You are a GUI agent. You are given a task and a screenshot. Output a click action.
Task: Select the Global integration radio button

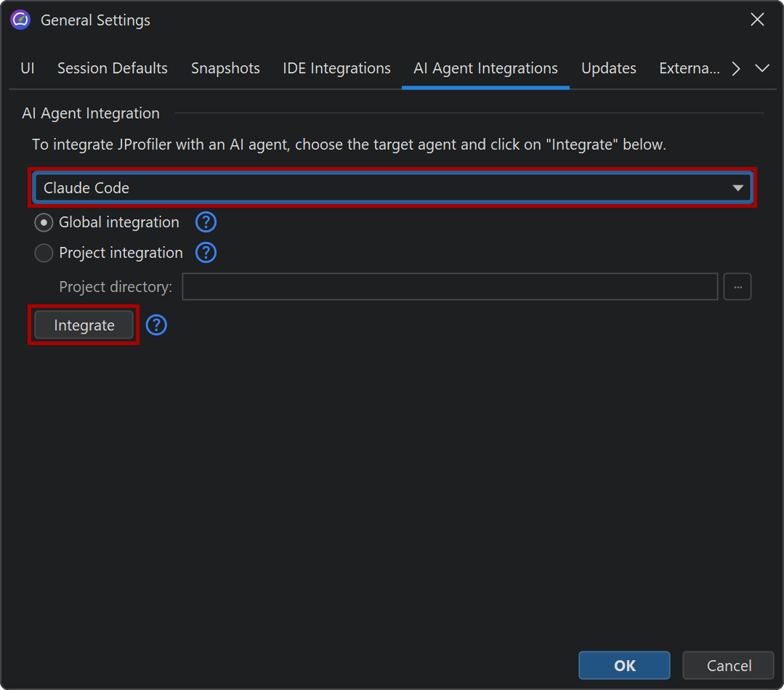pos(44,222)
